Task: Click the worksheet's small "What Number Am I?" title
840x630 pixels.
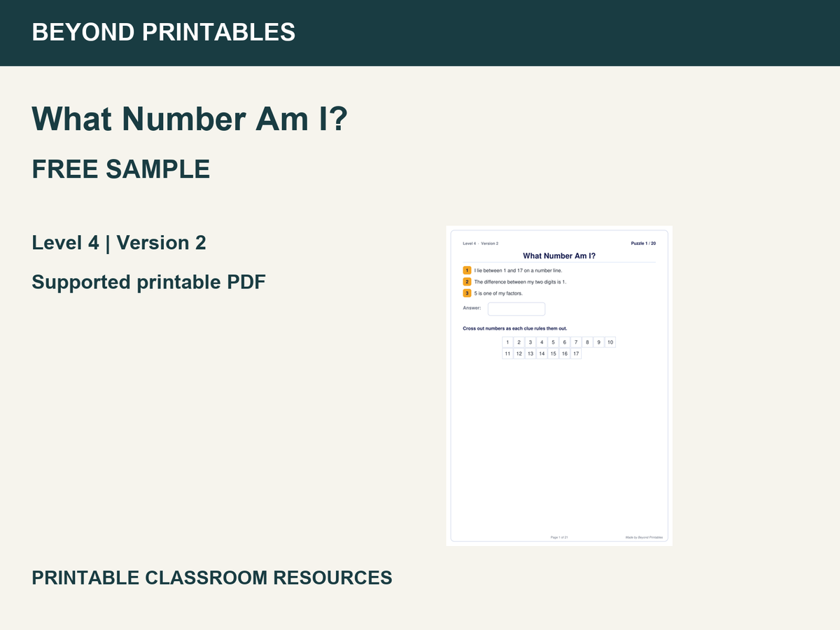Action: click(559, 256)
